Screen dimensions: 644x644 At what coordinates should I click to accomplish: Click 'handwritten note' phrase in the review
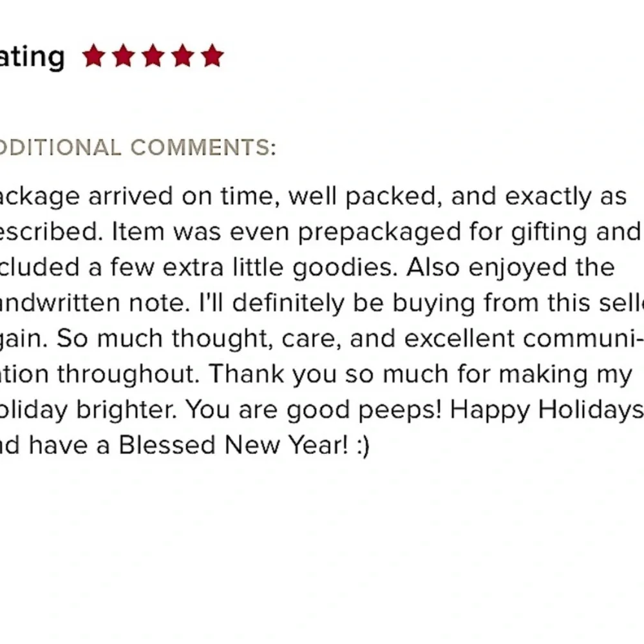95,303
